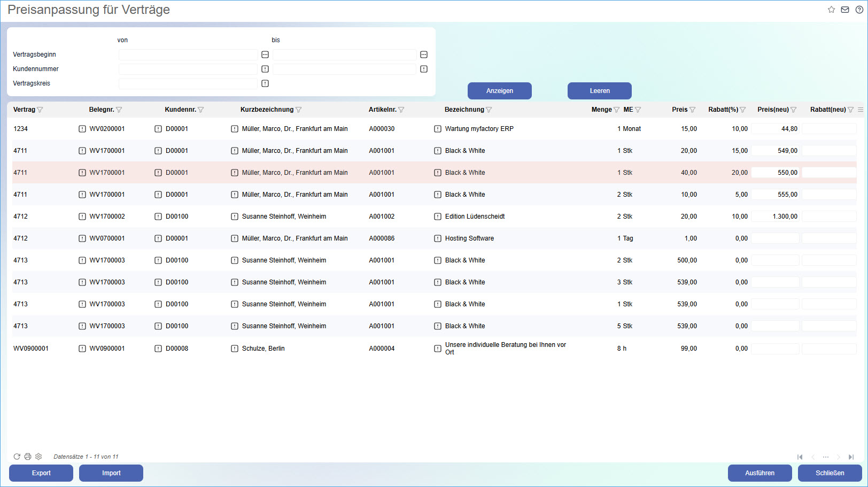This screenshot has height=487, width=868.
Task: Open filter for Bezeichnung column
Action: 489,110
